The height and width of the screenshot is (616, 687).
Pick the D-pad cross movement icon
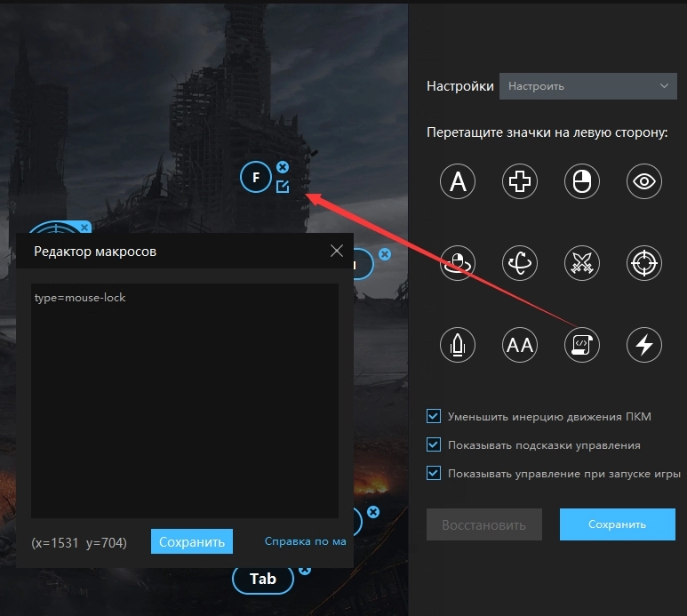coord(520,182)
